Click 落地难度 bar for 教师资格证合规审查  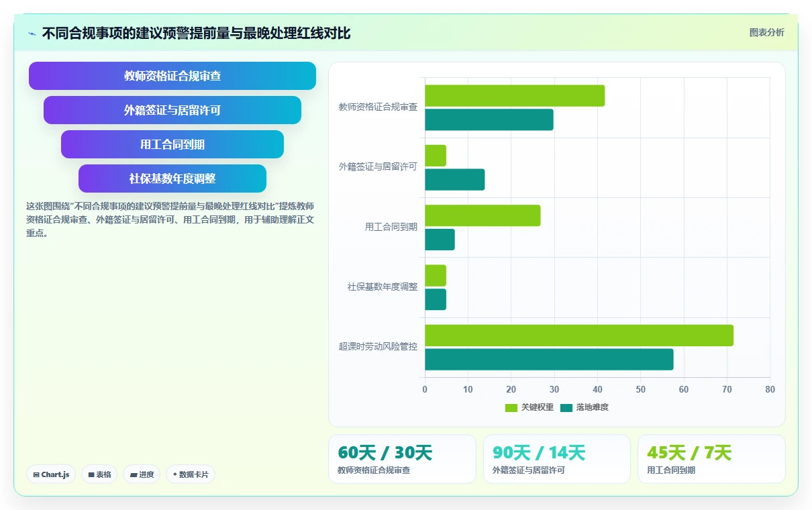coord(489,119)
